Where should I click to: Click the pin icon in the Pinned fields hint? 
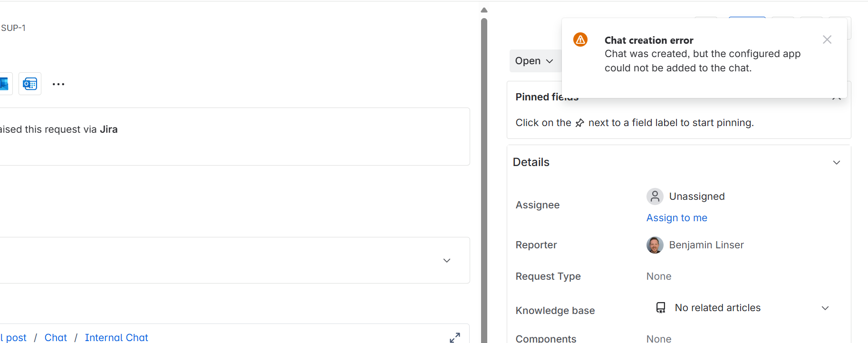579,123
